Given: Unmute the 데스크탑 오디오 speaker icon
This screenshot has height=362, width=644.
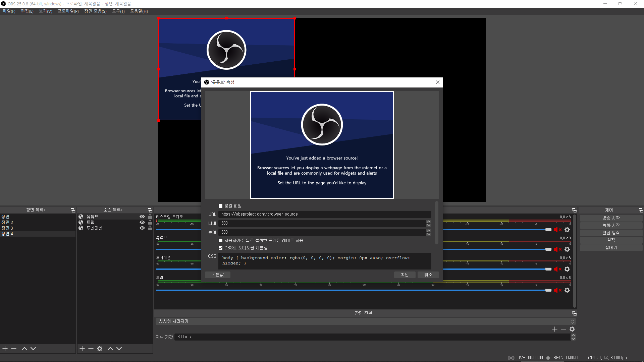Looking at the screenshot, I should coord(557,230).
